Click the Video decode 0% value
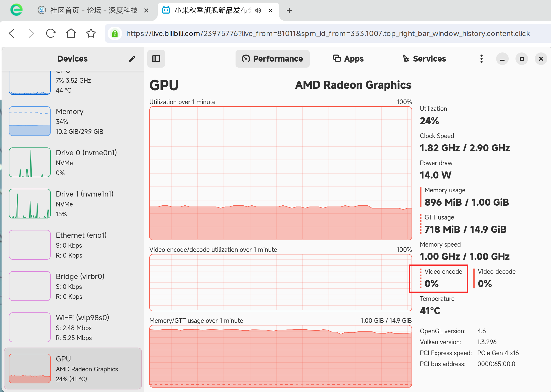This screenshot has height=392, width=551. click(x=485, y=284)
